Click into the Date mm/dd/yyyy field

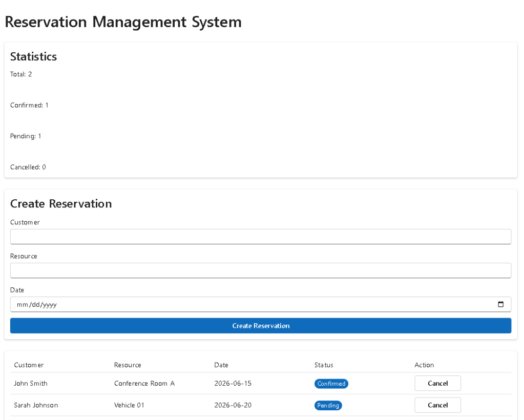click(x=261, y=304)
